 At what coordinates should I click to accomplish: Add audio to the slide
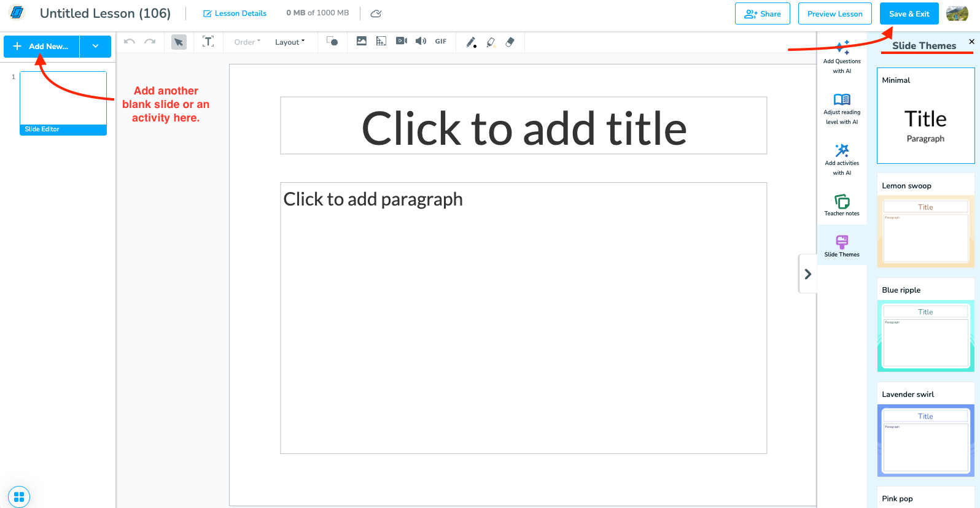[421, 41]
